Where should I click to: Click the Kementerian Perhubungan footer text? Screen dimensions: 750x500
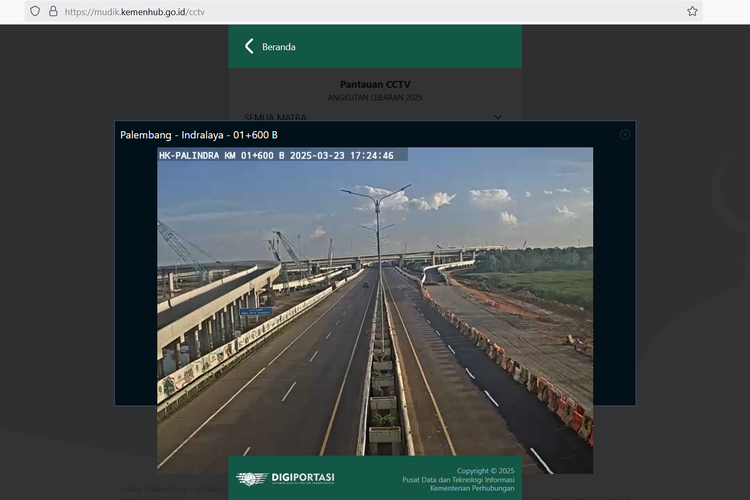pos(472,488)
